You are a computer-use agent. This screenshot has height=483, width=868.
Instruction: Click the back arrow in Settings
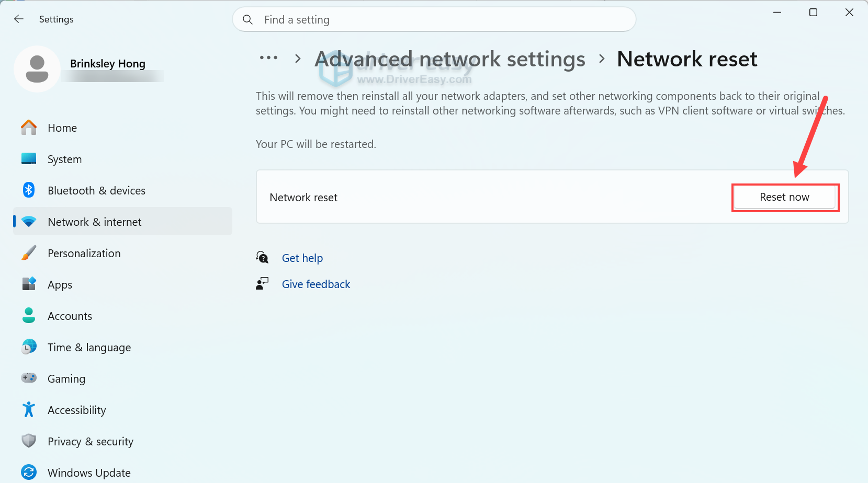click(x=19, y=19)
